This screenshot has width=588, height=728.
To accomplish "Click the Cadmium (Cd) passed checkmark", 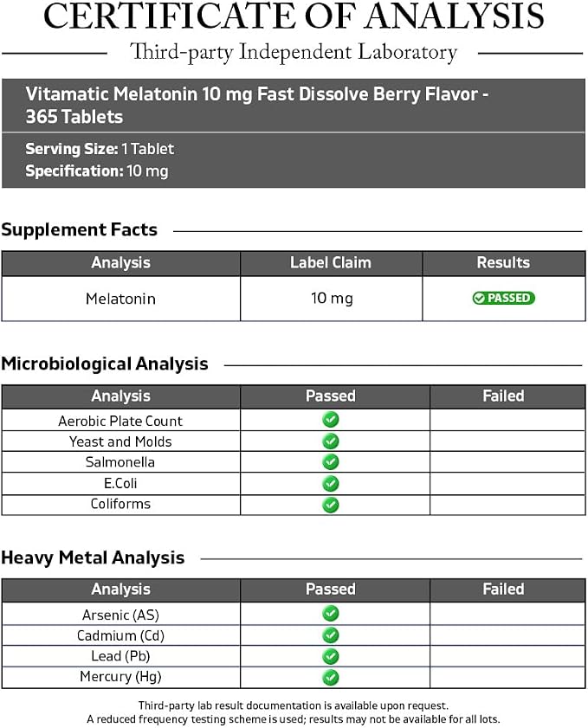I will [x=331, y=635].
